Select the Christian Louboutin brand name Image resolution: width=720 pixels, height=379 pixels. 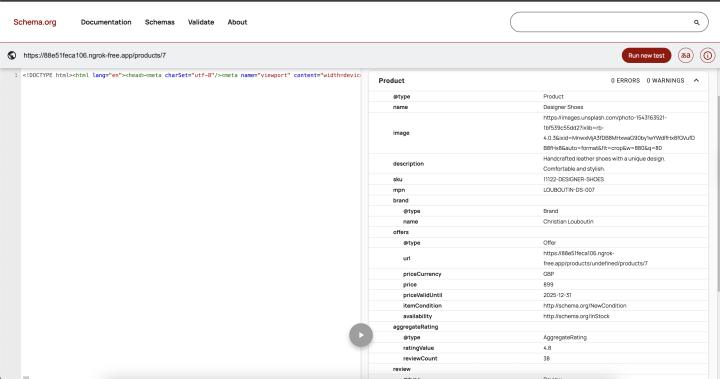tap(568, 221)
